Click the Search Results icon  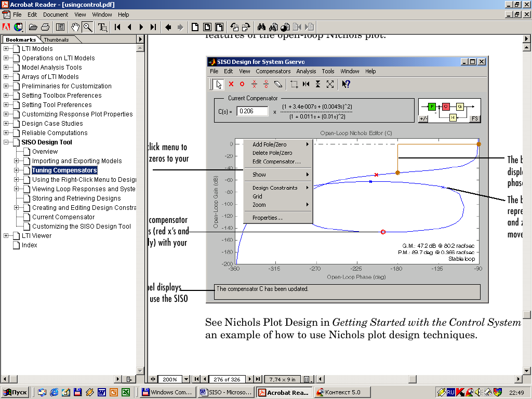pos(285,27)
